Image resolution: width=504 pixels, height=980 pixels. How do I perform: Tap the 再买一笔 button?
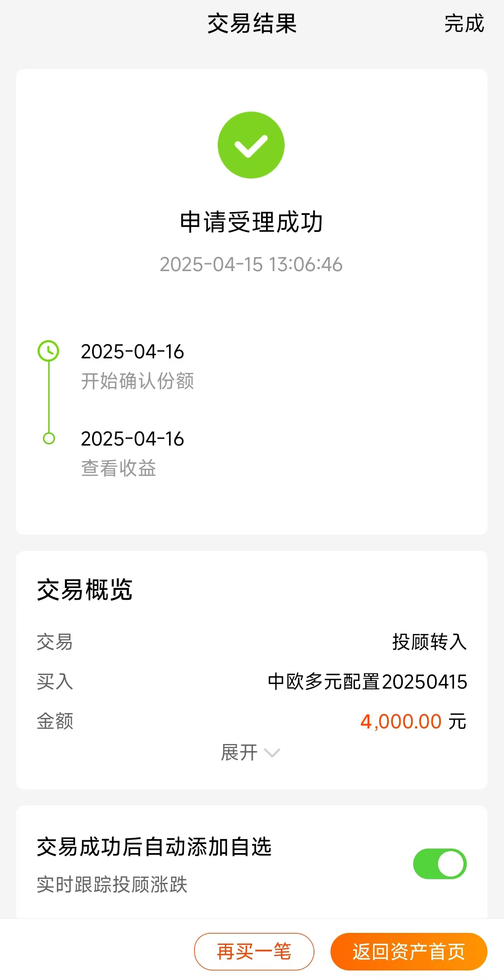[254, 951]
